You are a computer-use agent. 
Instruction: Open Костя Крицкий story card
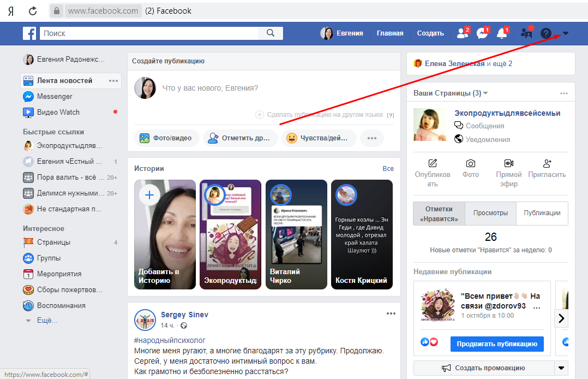[x=362, y=234]
